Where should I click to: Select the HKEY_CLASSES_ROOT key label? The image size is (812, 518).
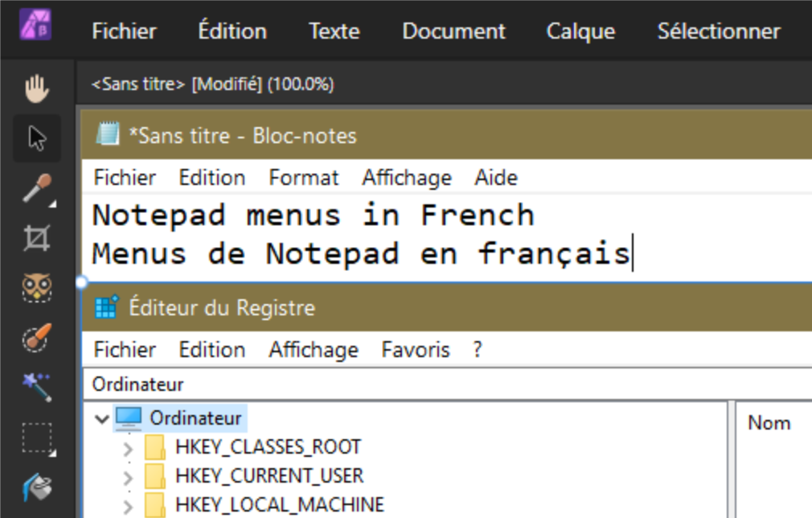269,447
